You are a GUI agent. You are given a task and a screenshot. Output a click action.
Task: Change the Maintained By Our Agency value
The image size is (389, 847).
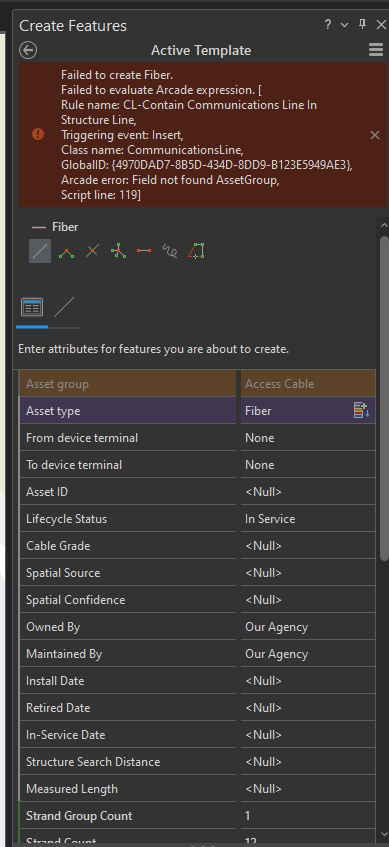[x=308, y=654]
